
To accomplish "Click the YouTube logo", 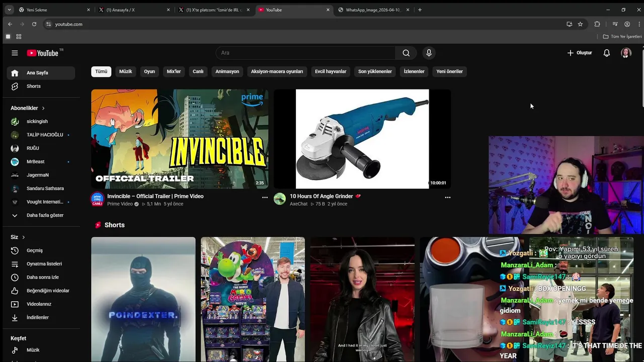I will coord(43,53).
